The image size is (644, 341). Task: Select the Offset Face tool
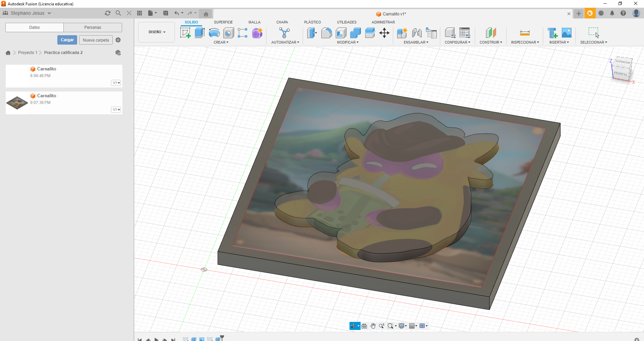coord(370,33)
